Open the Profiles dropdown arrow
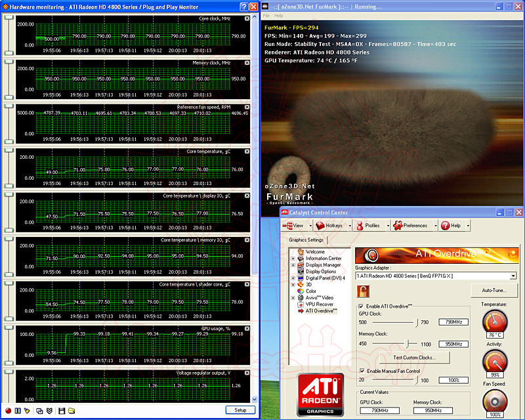The height and width of the screenshot is (420, 525). coord(388,226)
